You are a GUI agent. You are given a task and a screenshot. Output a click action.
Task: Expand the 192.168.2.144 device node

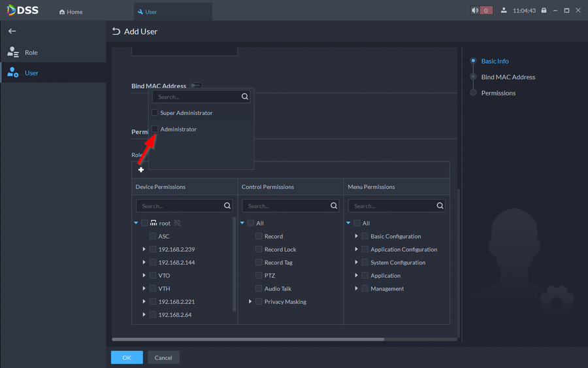[144, 262]
